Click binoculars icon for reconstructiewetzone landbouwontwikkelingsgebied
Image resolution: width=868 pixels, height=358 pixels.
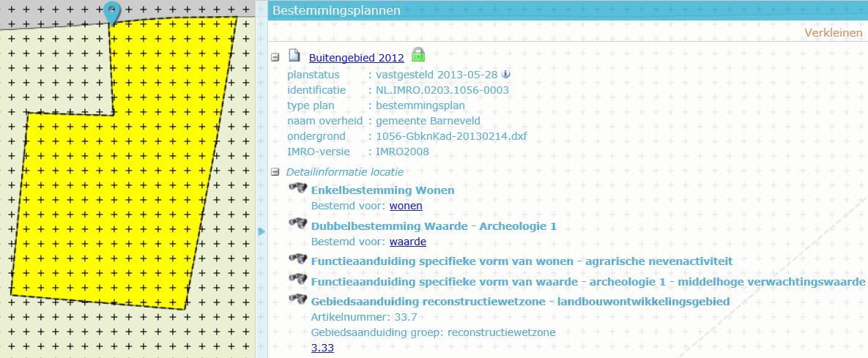[x=298, y=299]
